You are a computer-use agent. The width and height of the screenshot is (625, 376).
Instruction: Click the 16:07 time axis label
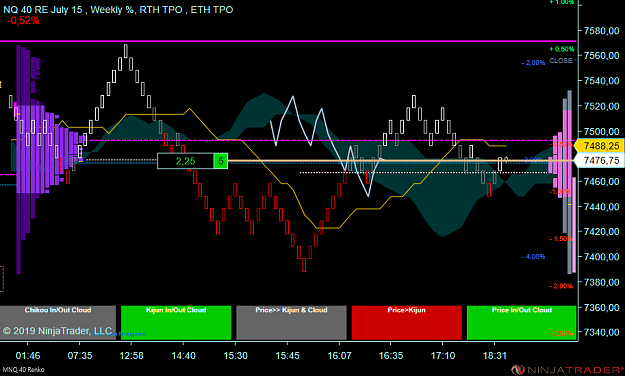tap(339, 356)
